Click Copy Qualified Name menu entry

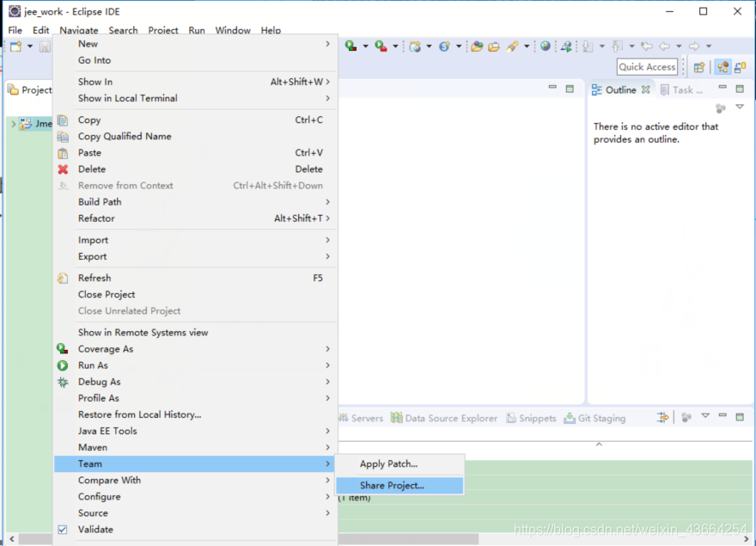tap(195, 137)
